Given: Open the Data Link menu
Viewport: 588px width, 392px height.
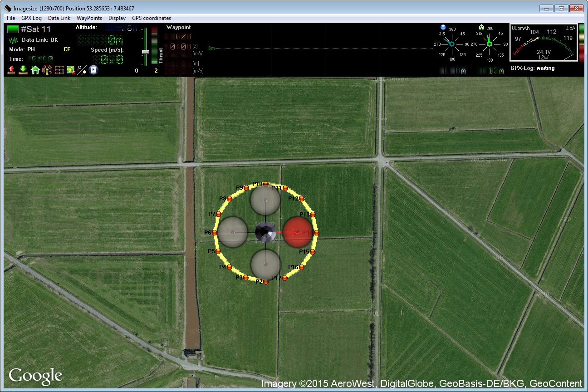Looking at the screenshot, I should click(x=59, y=18).
